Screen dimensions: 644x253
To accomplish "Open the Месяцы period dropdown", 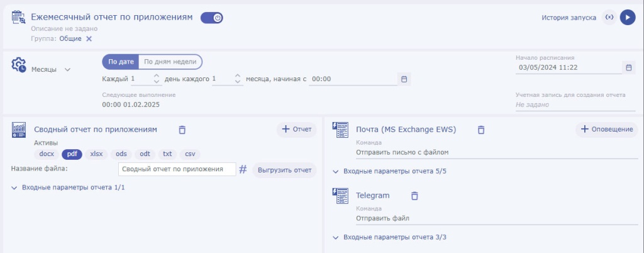I will click(x=50, y=70).
